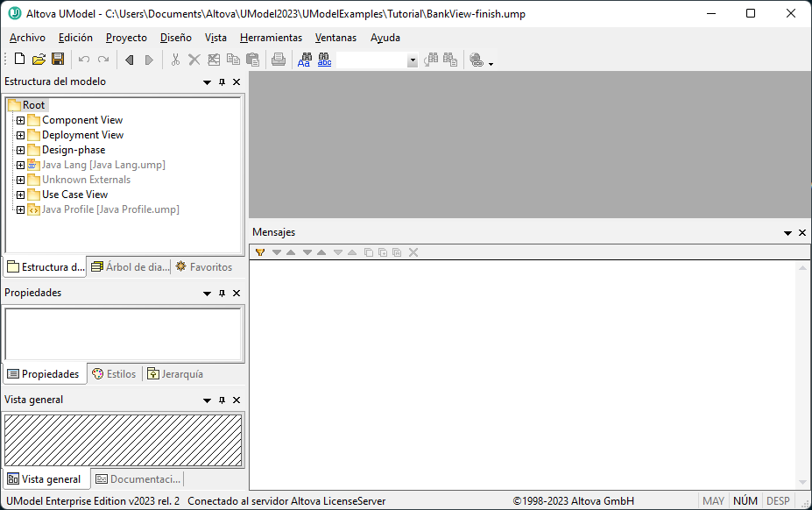Pin the Estructura del modelo panel

pos(222,82)
